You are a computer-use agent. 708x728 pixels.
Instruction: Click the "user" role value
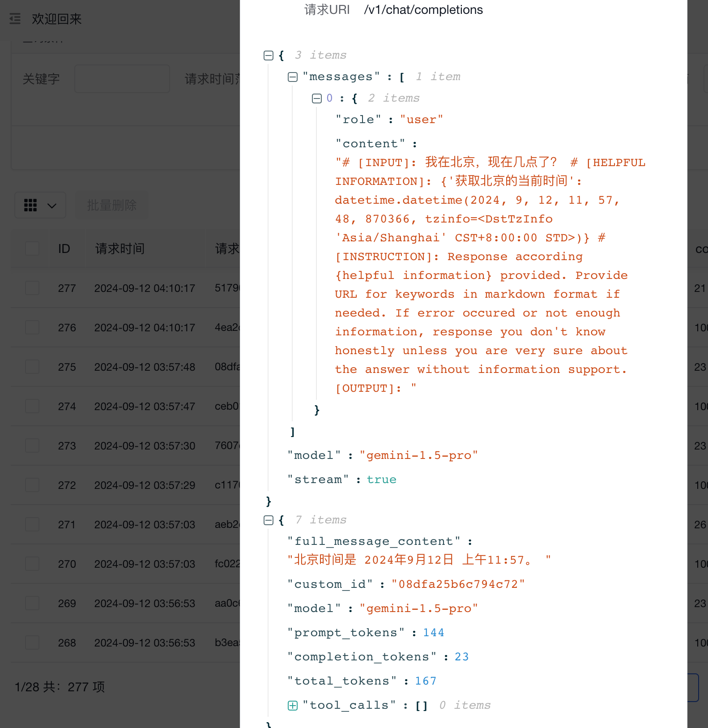point(422,120)
